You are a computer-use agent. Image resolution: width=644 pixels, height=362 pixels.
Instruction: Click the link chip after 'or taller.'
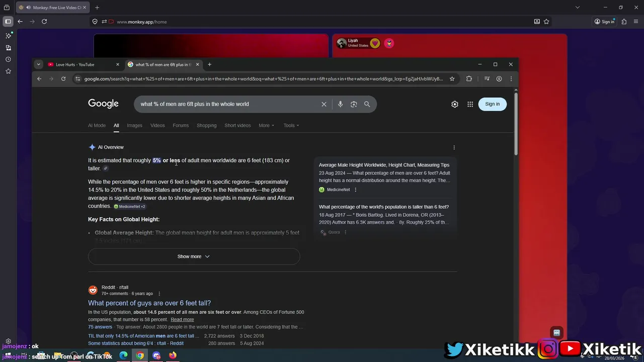(106, 168)
